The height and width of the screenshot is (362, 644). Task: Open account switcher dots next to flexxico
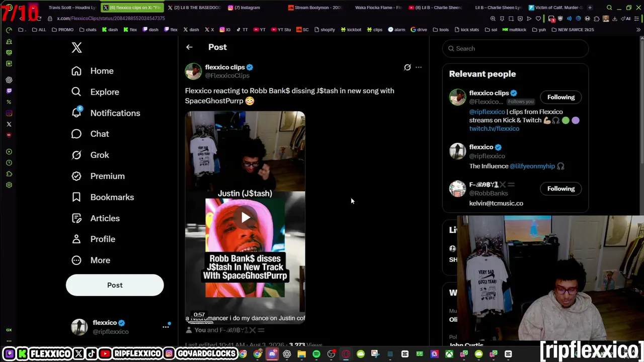tap(166, 327)
